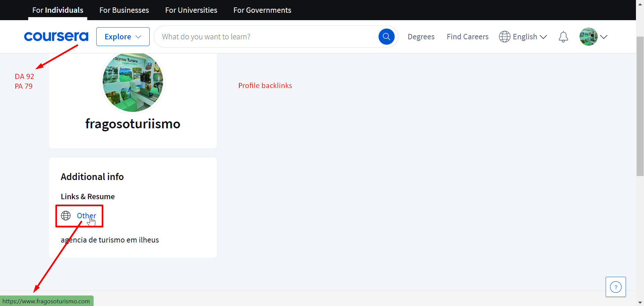Click the agencia de turismo em ilheus text
Image resolution: width=644 pixels, height=306 pixels.
pos(110,240)
